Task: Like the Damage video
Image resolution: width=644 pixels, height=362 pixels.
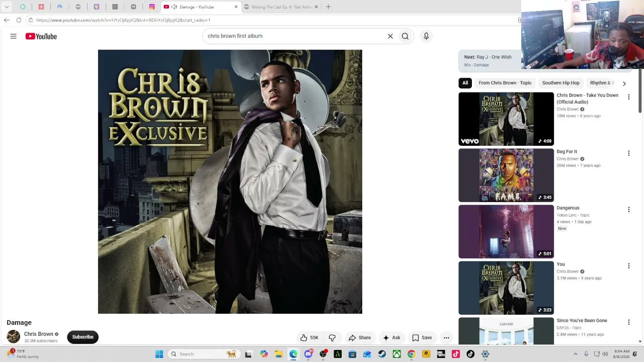Action: click(309, 338)
